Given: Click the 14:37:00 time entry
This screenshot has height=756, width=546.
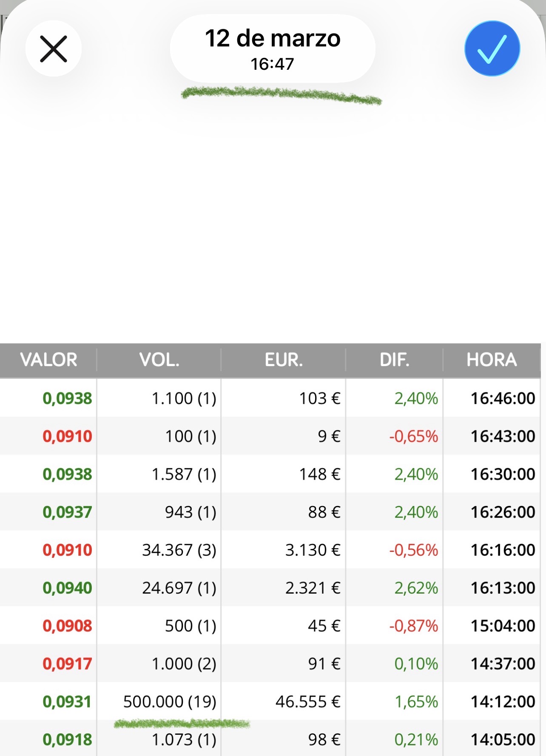Looking at the screenshot, I should tap(503, 663).
